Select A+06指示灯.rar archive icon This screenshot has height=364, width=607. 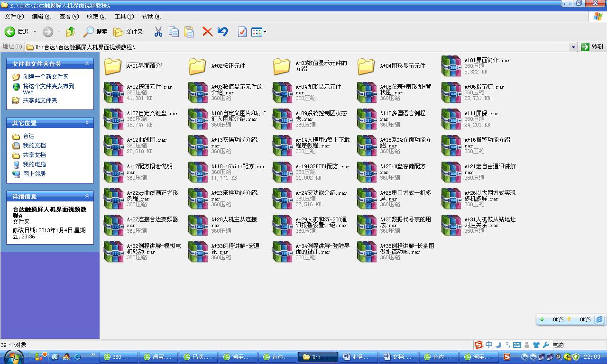pyautogui.click(x=451, y=92)
